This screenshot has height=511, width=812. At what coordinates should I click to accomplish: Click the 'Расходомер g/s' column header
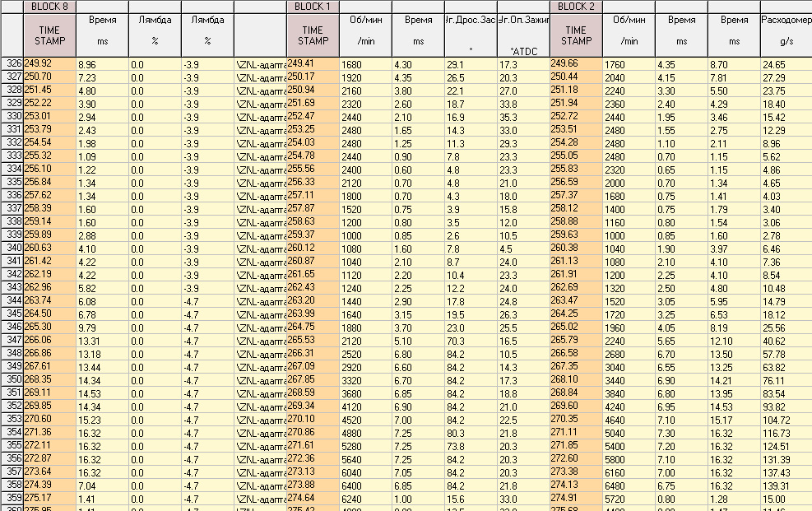786,35
